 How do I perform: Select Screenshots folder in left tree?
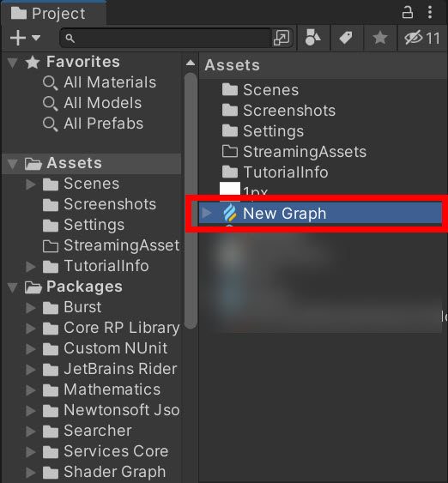[110, 204]
